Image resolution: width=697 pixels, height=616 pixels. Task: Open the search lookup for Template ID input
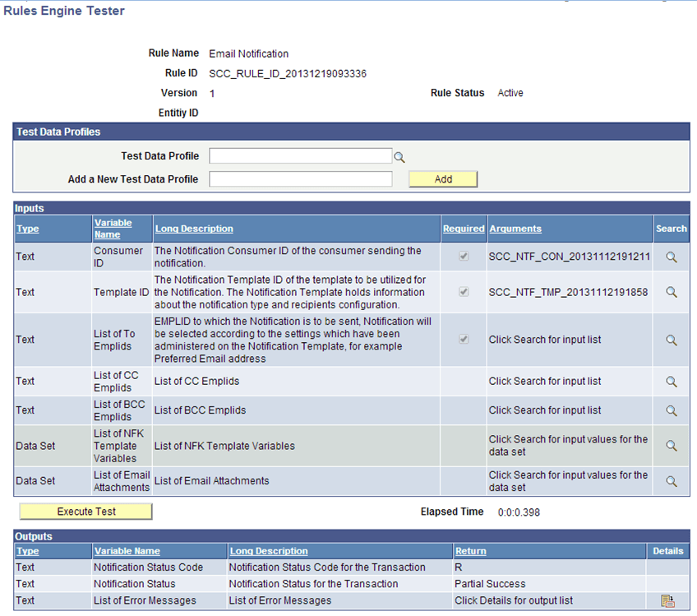pos(672,293)
